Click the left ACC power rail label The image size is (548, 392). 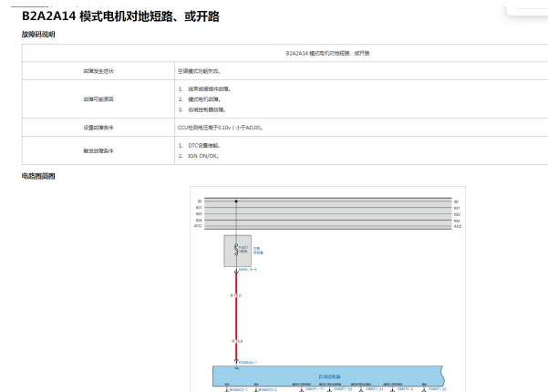point(198,226)
